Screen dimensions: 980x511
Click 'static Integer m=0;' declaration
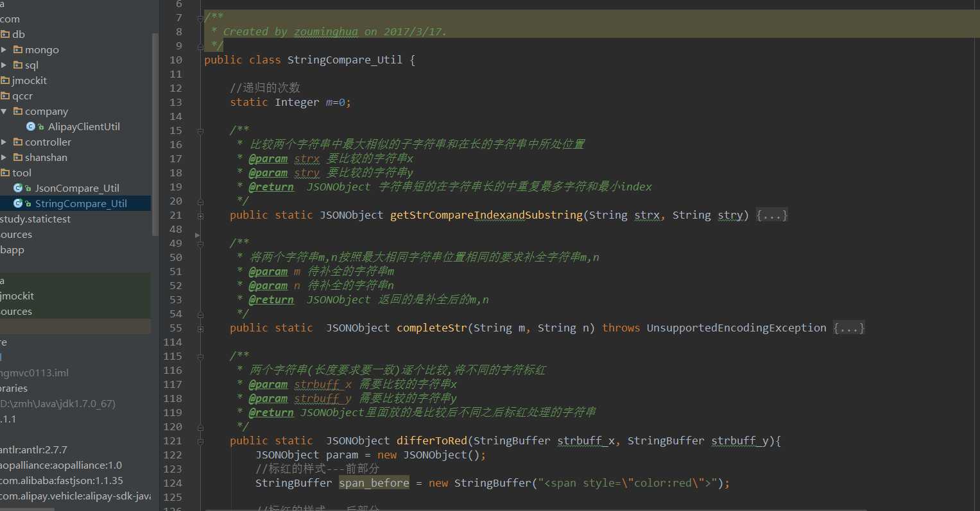pyautogui.click(x=291, y=102)
